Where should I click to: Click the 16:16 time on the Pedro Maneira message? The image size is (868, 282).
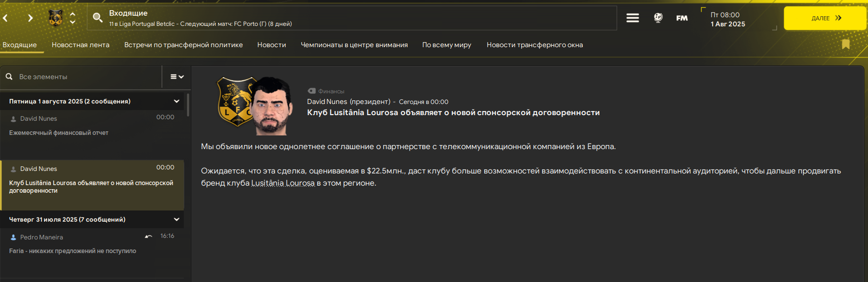point(167,236)
